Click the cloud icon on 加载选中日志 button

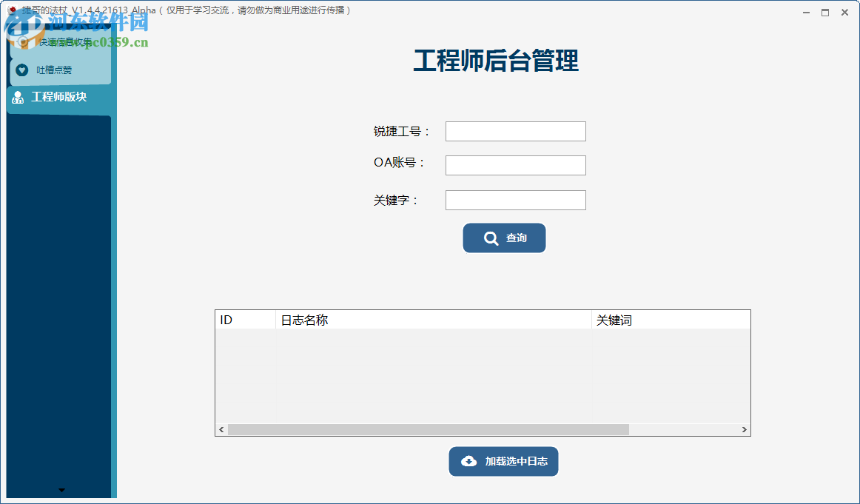[468, 460]
